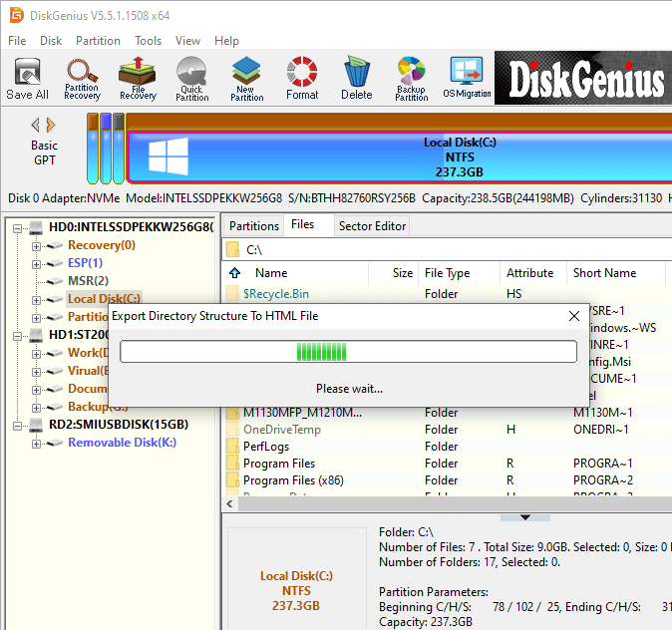Start the OS Migration tool
This screenshot has width=672, height=630.
[467, 78]
